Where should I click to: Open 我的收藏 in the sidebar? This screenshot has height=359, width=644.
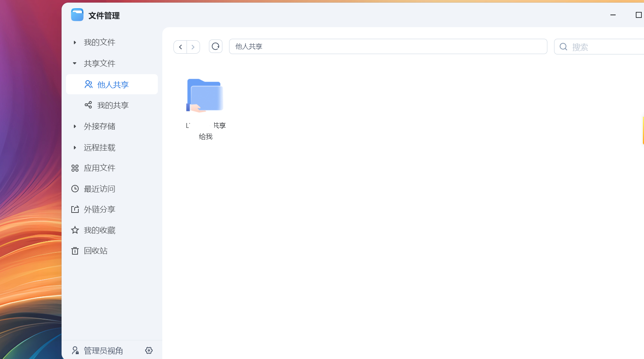[100, 230]
